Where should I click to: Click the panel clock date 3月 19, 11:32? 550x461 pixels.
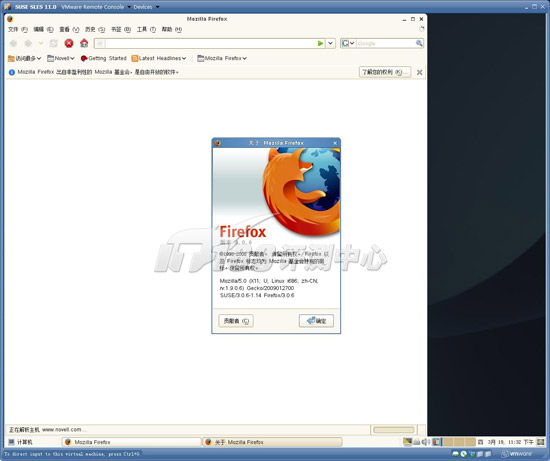tap(510, 442)
